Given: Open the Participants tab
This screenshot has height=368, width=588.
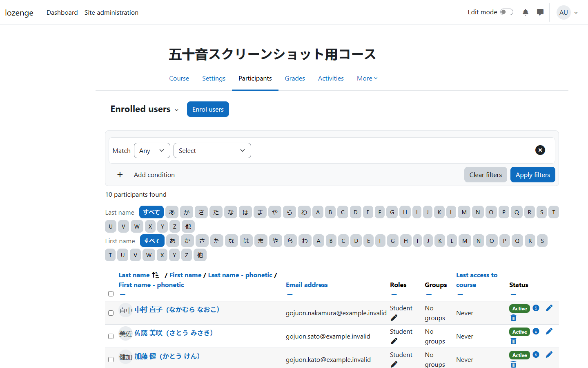Looking at the screenshot, I should 255,78.
